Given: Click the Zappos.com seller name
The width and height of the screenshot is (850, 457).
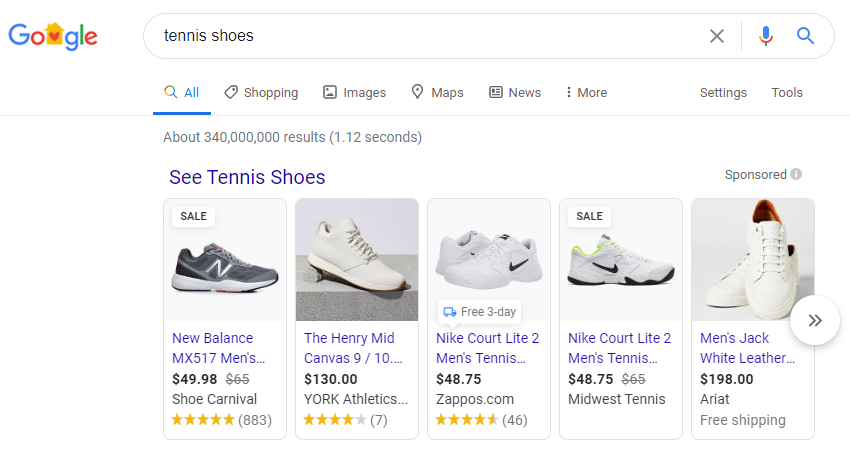Looking at the screenshot, I should (x=475, y=400).
